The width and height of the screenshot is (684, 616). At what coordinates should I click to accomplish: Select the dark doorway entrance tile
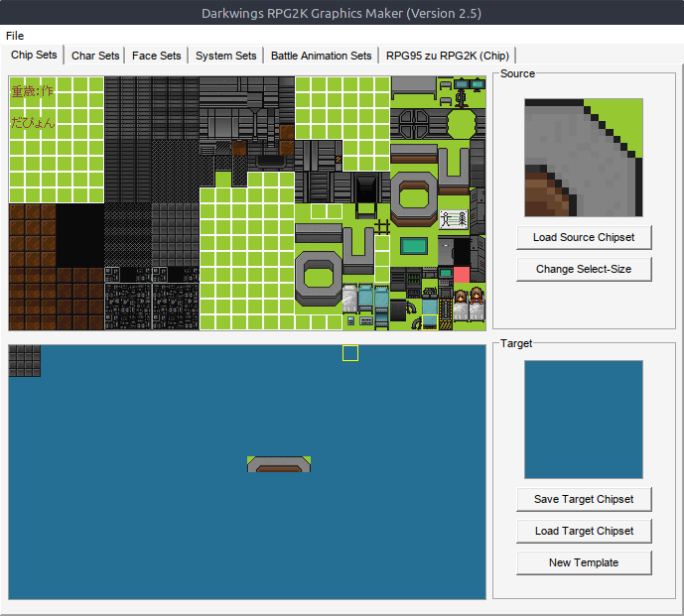[366, 186]
